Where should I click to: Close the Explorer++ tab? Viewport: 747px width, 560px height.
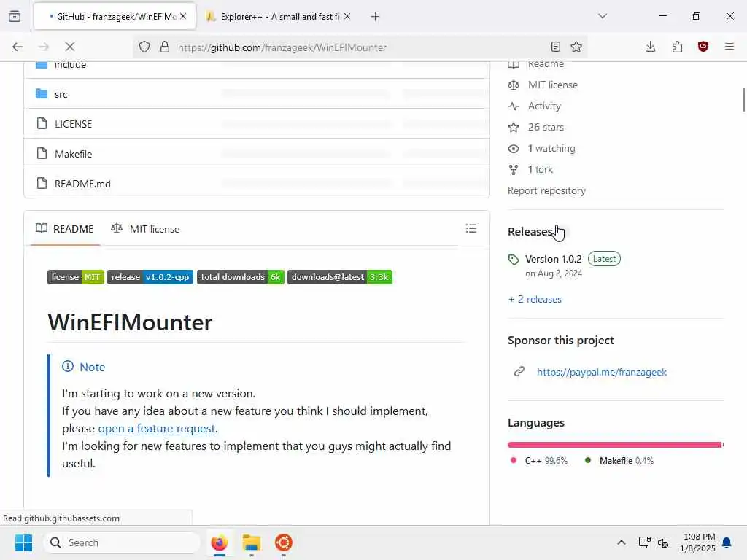pyautogui.click(x=347, y=16)
